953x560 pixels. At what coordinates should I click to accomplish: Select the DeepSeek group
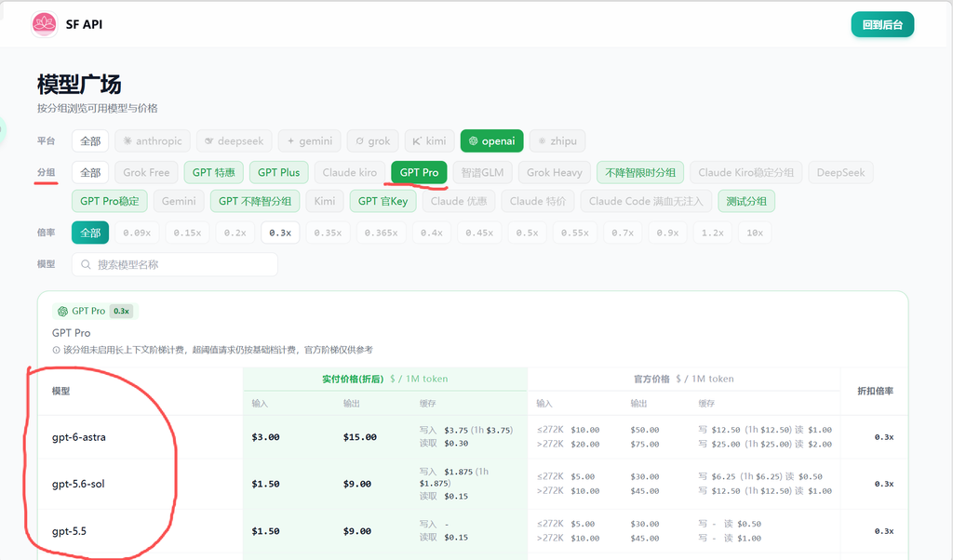click(840, 172)
